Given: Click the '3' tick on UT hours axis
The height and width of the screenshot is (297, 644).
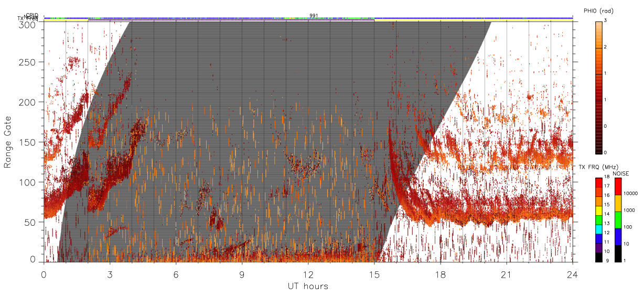Looking at the screenshot, I should (110, 274).
